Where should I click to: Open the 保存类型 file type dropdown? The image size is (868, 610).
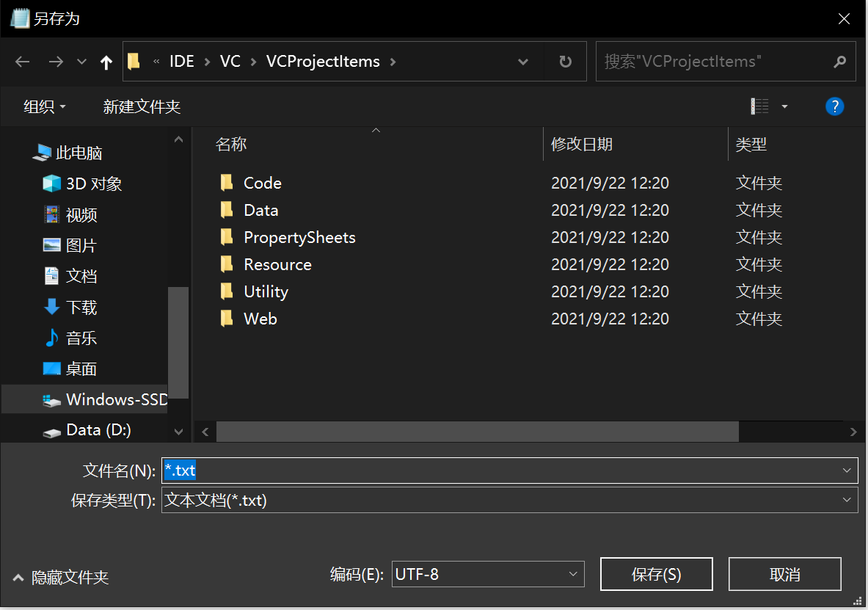(847, 500)
